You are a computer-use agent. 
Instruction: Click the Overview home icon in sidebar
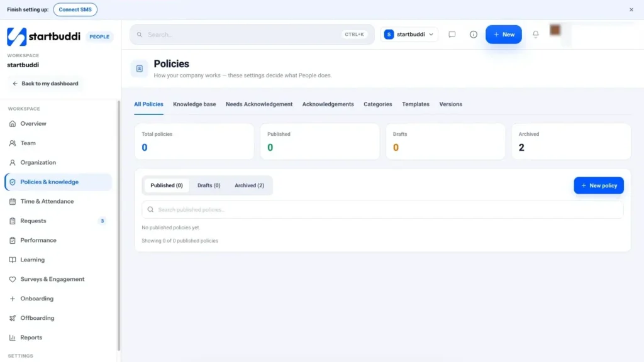13,124
